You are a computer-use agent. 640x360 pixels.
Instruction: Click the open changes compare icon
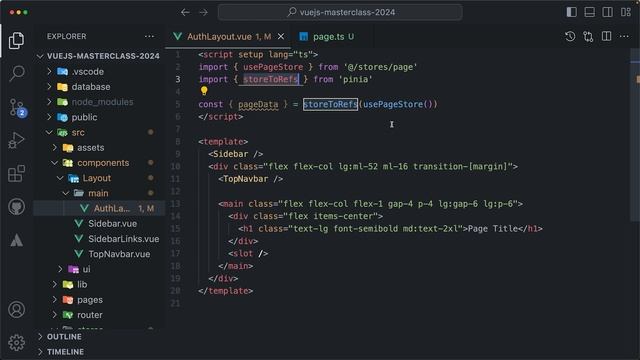point(588,36)
